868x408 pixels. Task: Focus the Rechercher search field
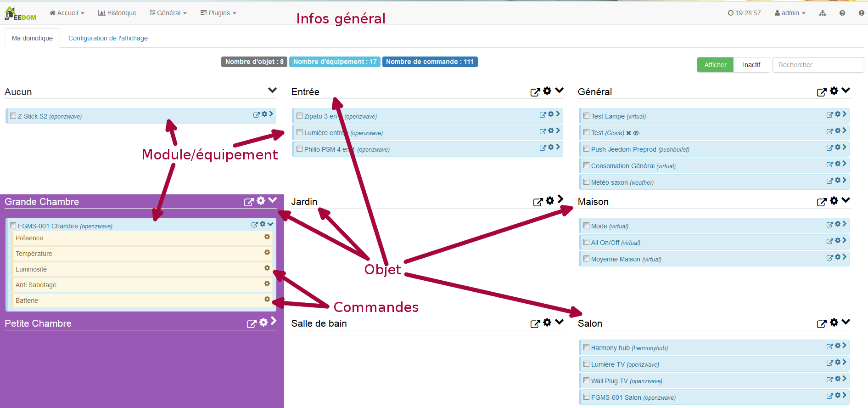pos(818,65)
